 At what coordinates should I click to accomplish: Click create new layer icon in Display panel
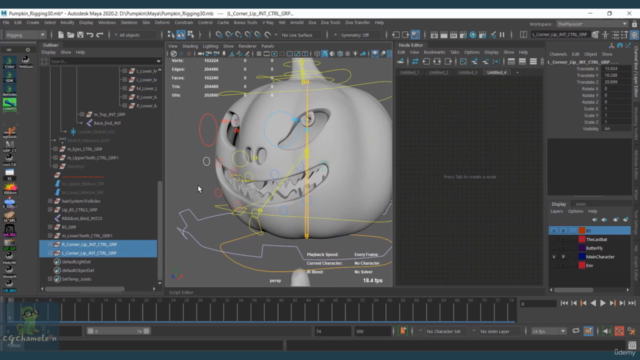click(x=616, y=220)
